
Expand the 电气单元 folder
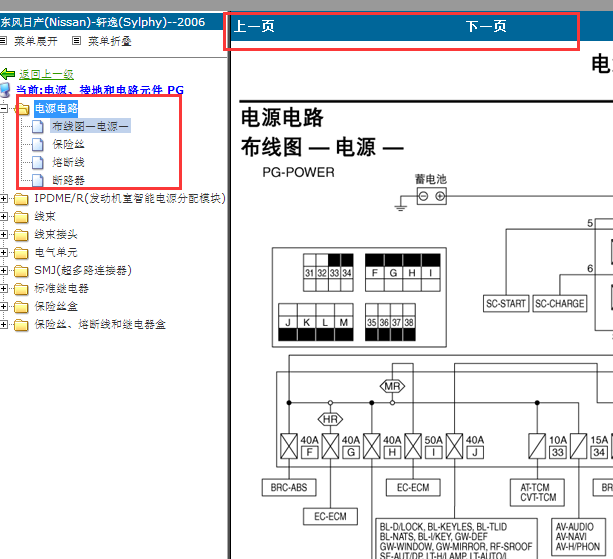[4, 253]
